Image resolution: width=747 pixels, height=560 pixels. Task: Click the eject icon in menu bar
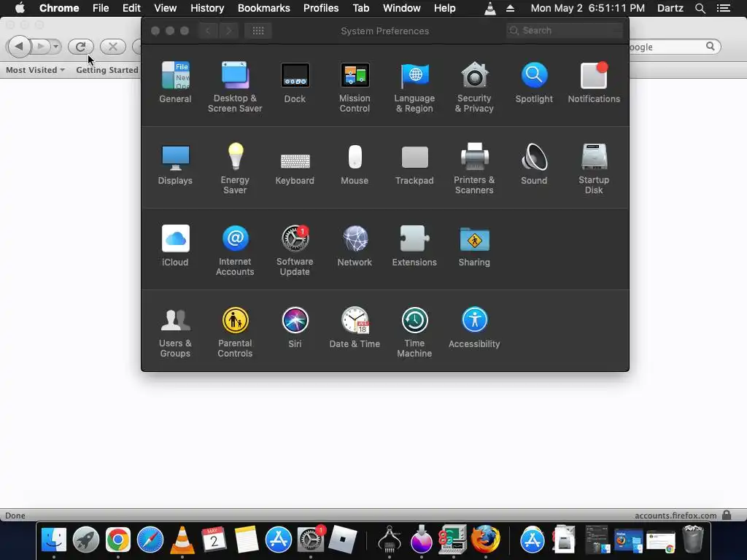510,8
